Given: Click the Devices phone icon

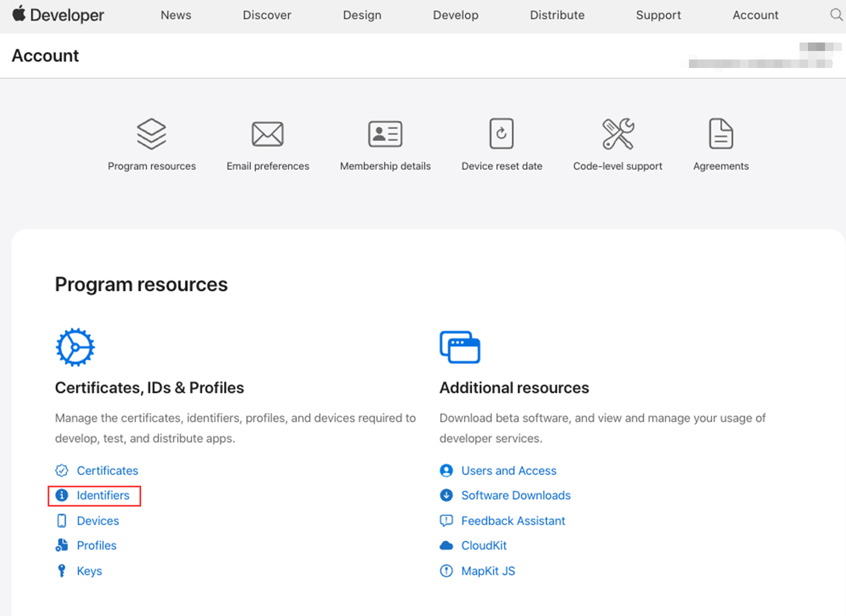Looking at the screenshot, I should coord(62,521).
